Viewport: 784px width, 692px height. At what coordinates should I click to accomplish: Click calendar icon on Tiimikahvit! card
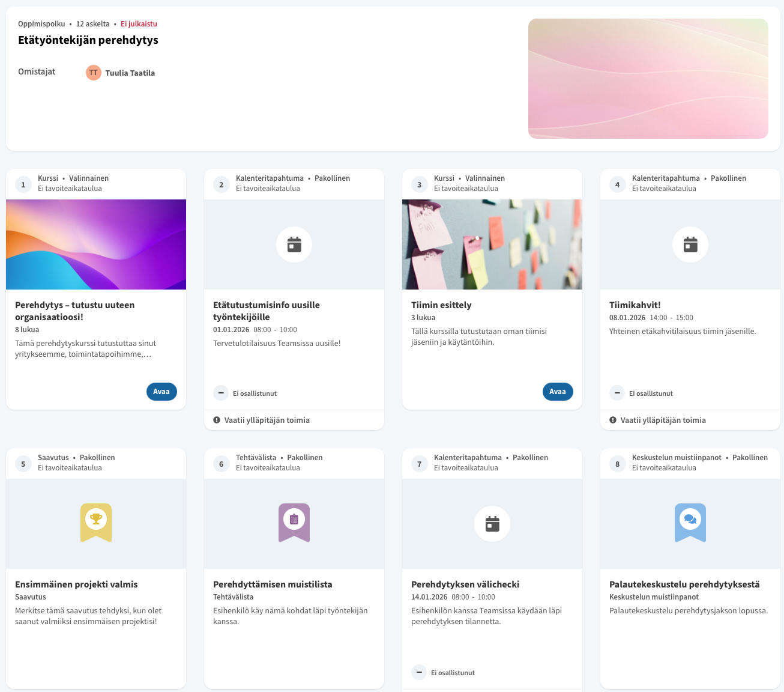point(690,244)
